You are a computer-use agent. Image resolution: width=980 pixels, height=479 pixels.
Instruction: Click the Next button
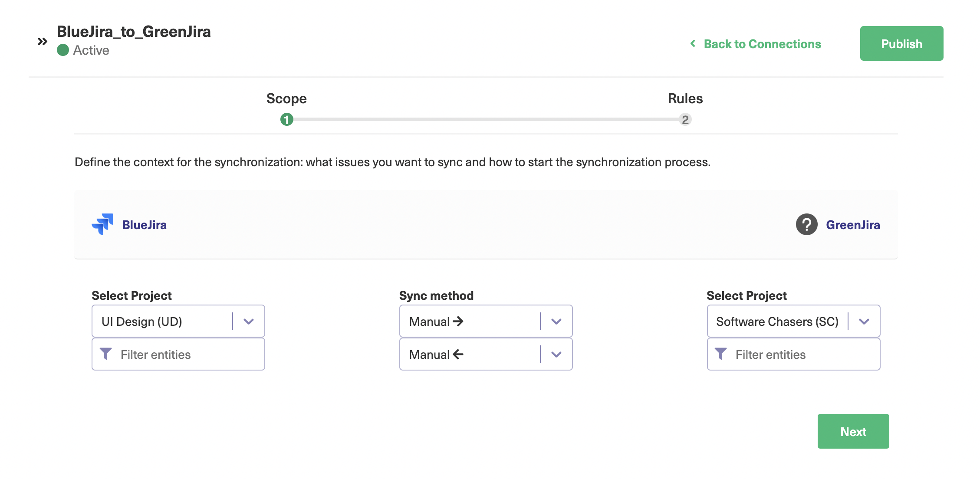click(854, 431)
